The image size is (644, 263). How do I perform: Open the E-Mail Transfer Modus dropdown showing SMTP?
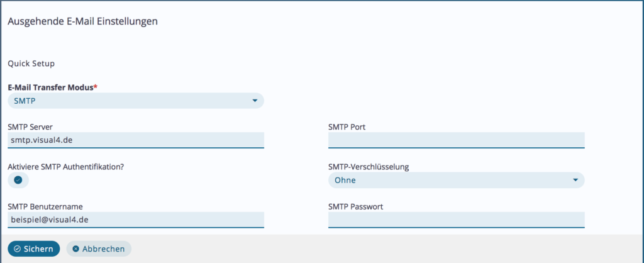coord(136,101)
